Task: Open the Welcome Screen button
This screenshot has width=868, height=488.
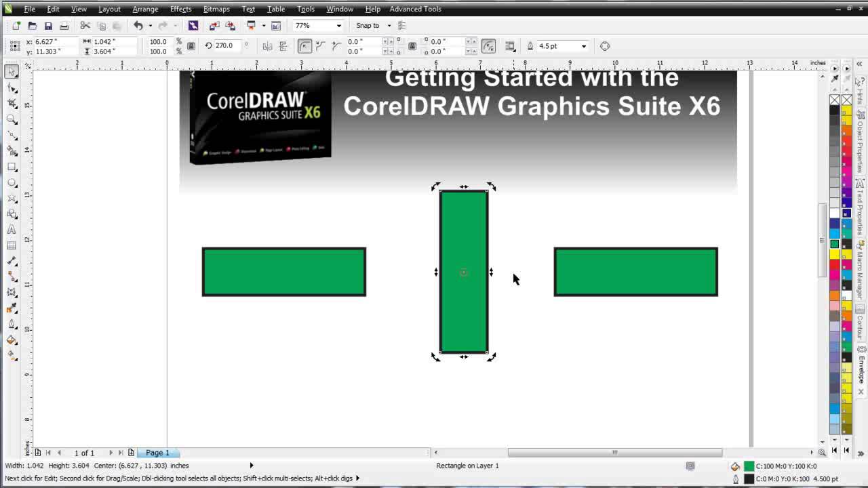Action: [x=276, y=26]
